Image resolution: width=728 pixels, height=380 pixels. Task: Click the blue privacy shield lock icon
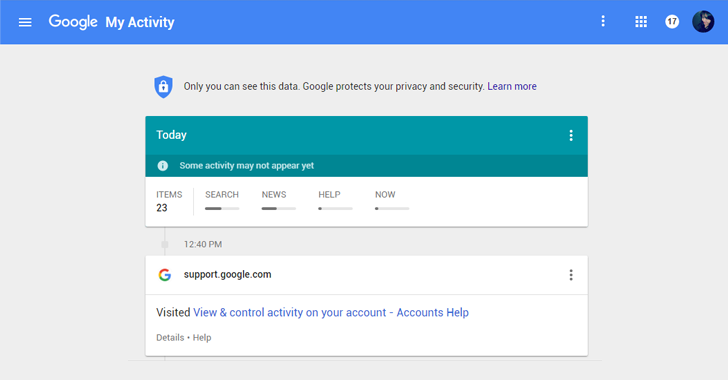[x=163, y=86]
